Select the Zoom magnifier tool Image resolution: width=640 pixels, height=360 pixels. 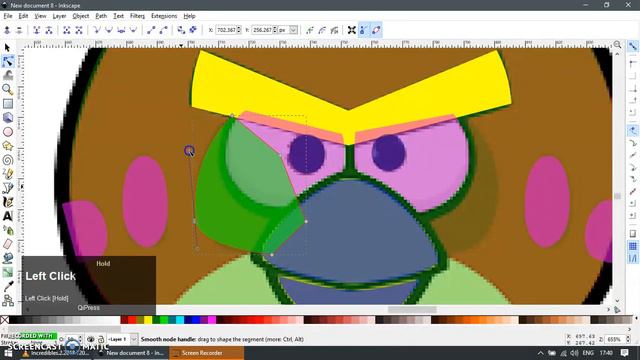(x=7, y=89)
